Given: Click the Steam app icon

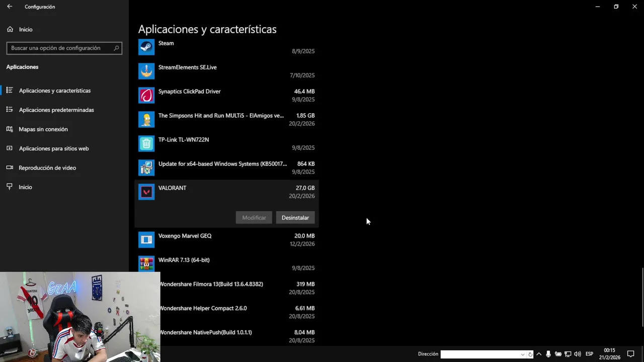Looking at the screenshot, I should tap(146, 47).
